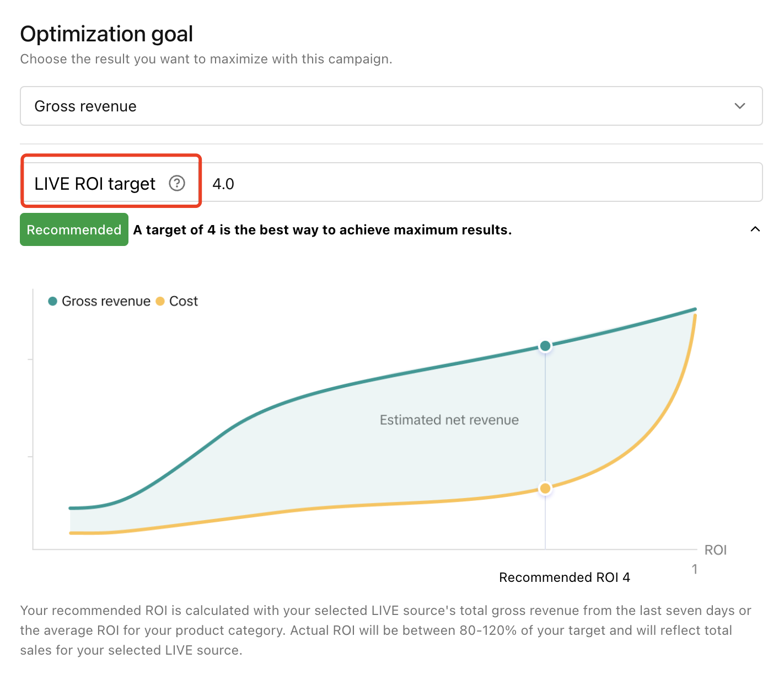The height and width of the screenshot is (685, 784).
Task: Toggle the Cost legend label
Action: click(x=184, y=301)
